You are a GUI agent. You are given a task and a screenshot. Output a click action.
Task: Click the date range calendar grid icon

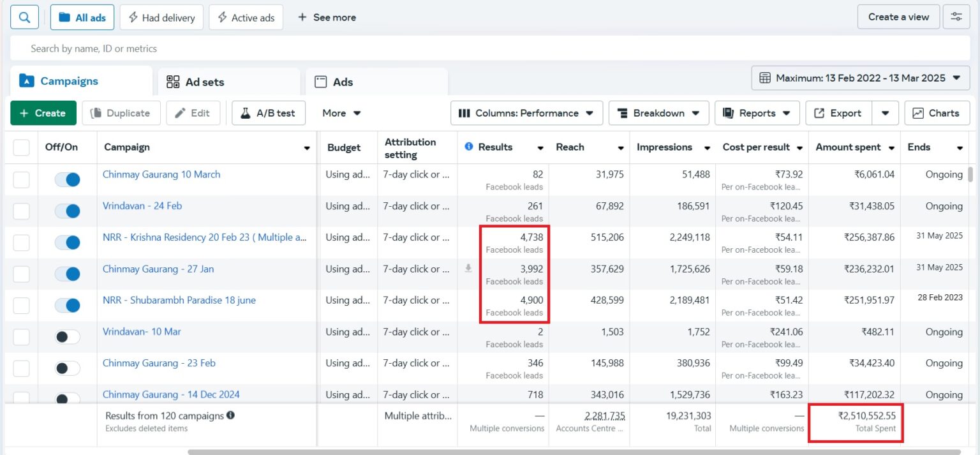(765, 78)
